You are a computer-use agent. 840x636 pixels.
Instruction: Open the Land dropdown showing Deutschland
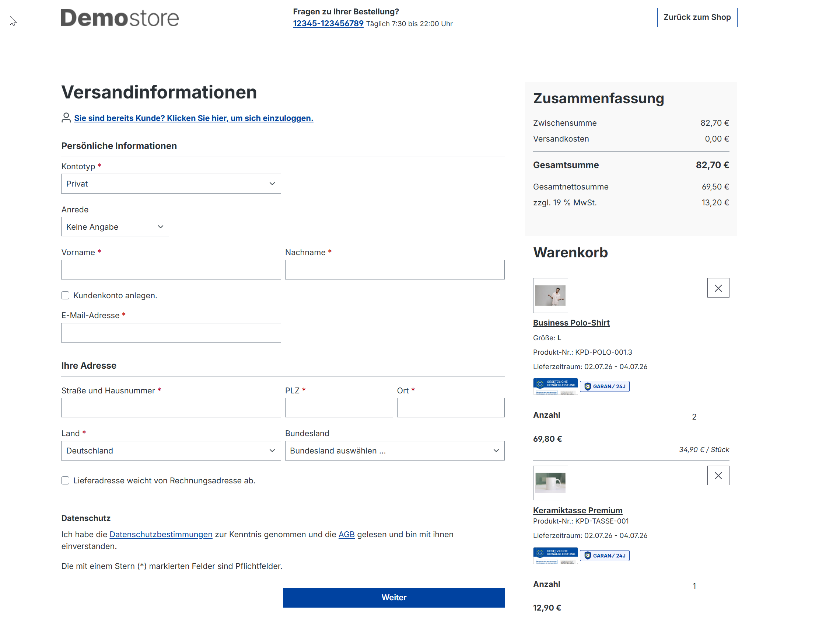click(171, 451)
